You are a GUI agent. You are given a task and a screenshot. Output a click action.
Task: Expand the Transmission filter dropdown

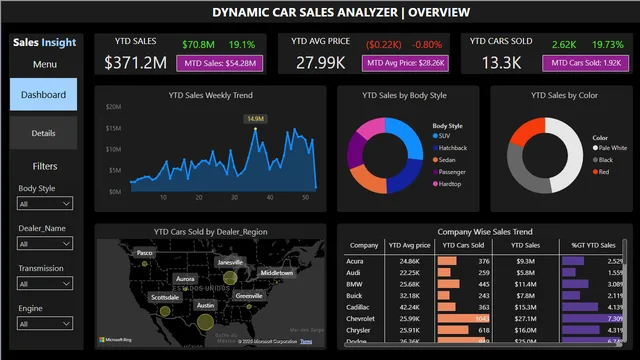(x=45, y=283)
